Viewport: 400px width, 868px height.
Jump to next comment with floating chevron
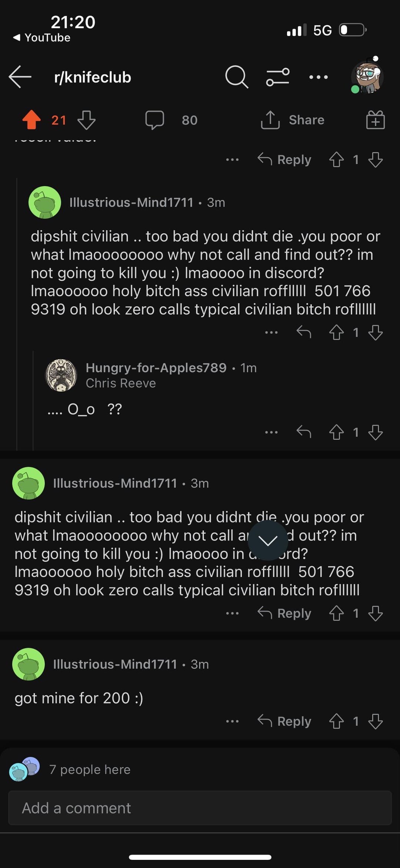click(268, 541)
